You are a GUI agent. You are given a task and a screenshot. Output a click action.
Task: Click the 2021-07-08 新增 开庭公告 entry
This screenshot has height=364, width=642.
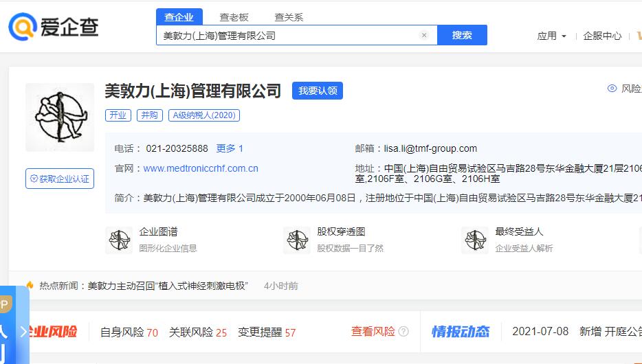577,332
